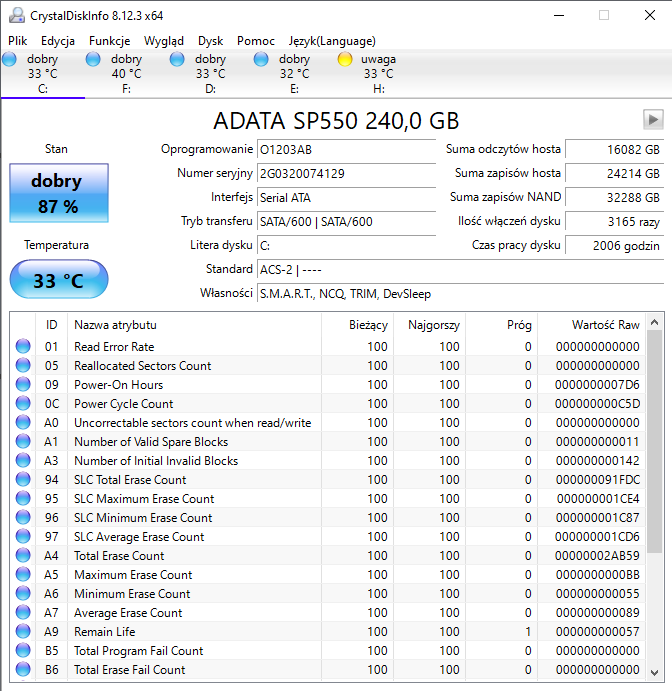Select the Minimum Erase Count A6 row
672x691 pixels.
click(x=327, y=594)
